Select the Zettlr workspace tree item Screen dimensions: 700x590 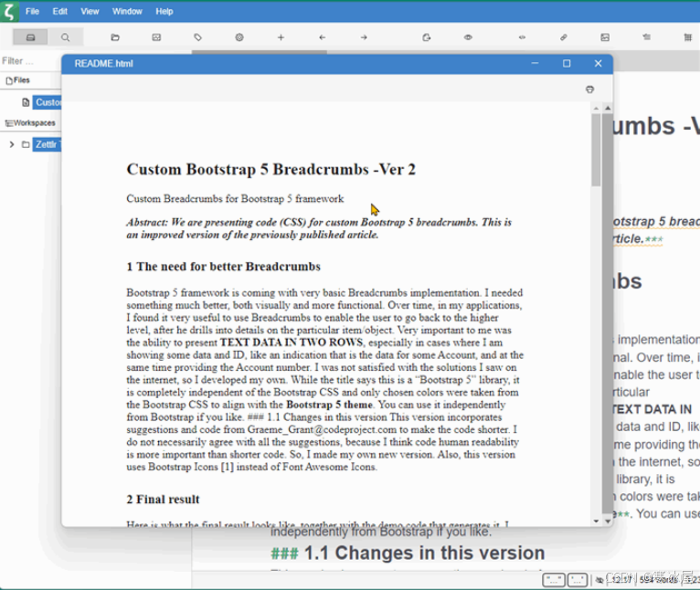[47, 144]
